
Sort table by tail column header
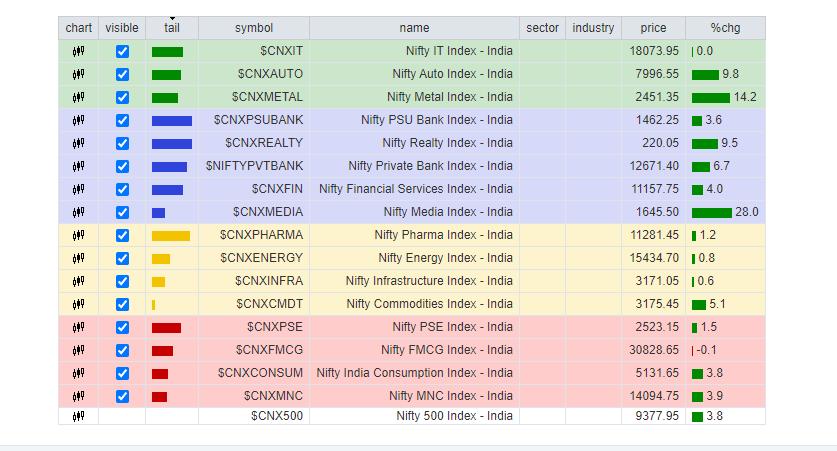[172, 28]
